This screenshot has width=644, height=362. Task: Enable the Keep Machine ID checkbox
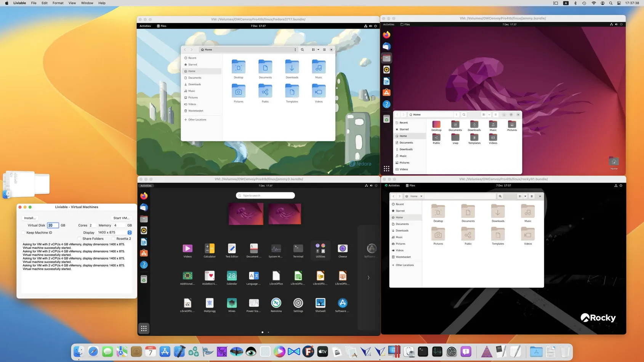(24, 232)
